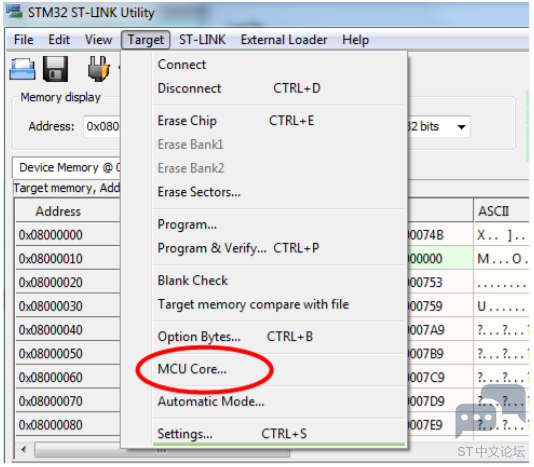This screenshot has height=467, width=534.
Task: Select address row 0x08000040
Action: click(68, 330)
